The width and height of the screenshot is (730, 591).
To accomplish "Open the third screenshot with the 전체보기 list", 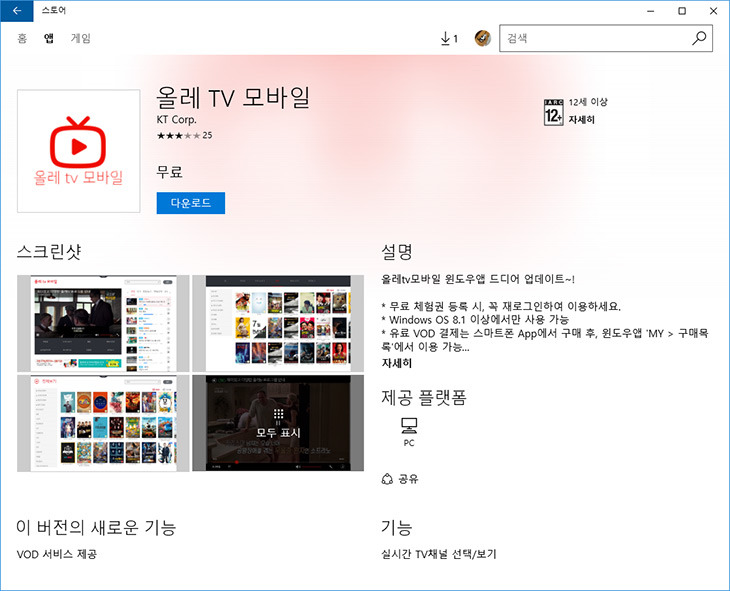I will [x=103, y=423].
